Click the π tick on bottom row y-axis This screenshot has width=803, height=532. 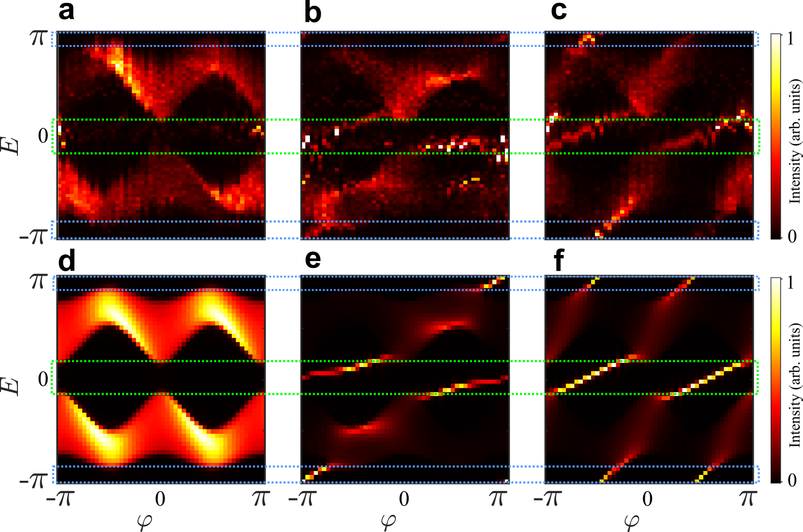click(39, 281)
